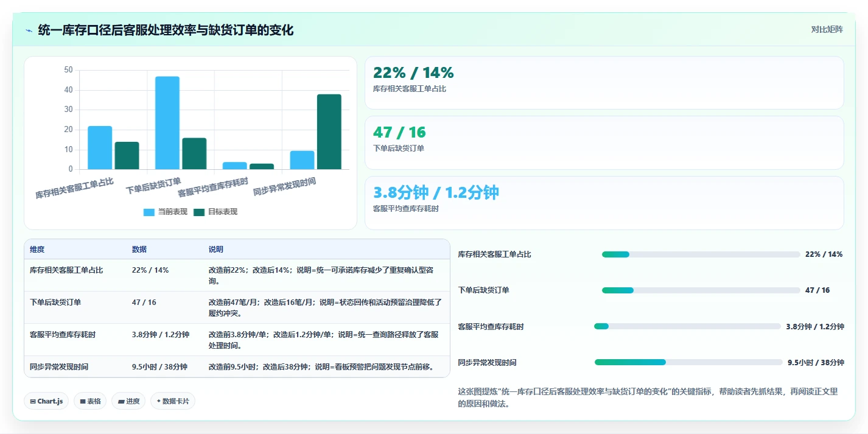This screenshot has height=434, width=868.
Task: Click the 数据卡片 tag chip
Action: tap(173, 401)
